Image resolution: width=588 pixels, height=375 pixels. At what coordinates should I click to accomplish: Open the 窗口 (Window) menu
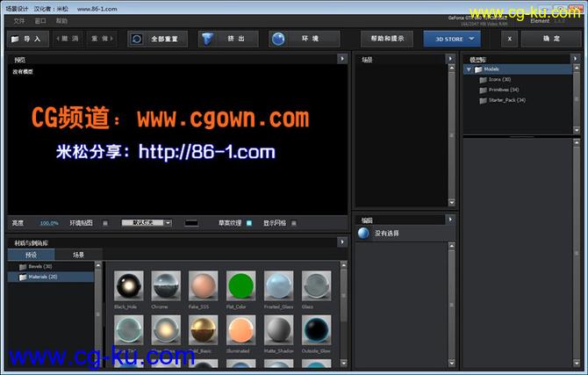[40, 21]
